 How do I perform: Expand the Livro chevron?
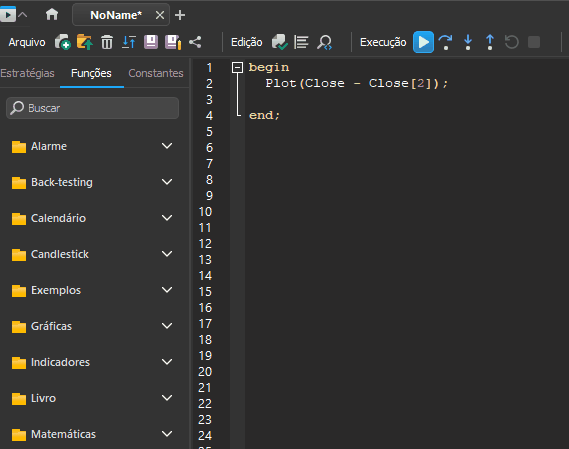coord(167,397)
